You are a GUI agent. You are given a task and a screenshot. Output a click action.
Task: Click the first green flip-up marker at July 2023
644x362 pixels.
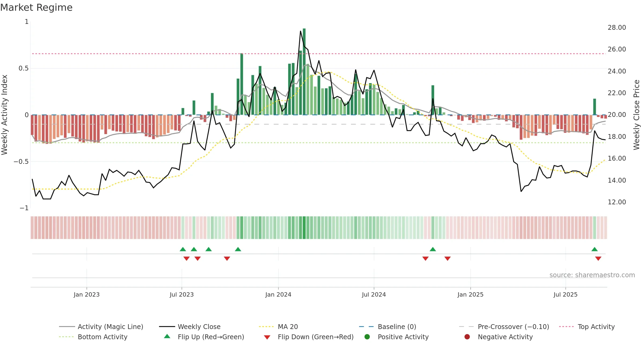pos(183,249)
